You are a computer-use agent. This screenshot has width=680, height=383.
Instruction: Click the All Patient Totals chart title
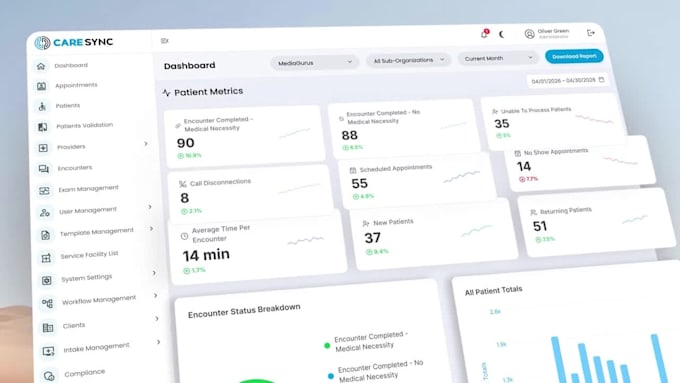point(494,290)
